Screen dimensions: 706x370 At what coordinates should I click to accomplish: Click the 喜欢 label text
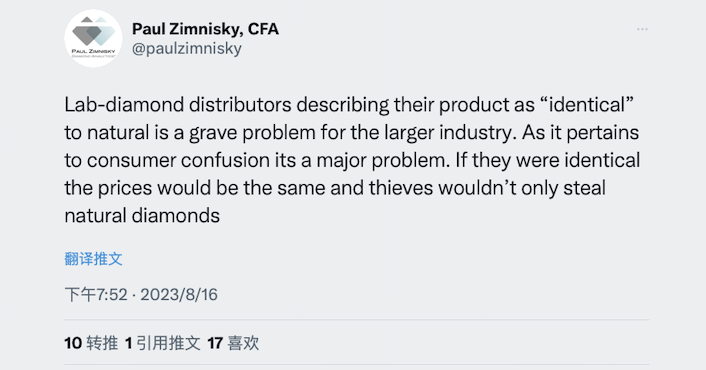[244, 343]
